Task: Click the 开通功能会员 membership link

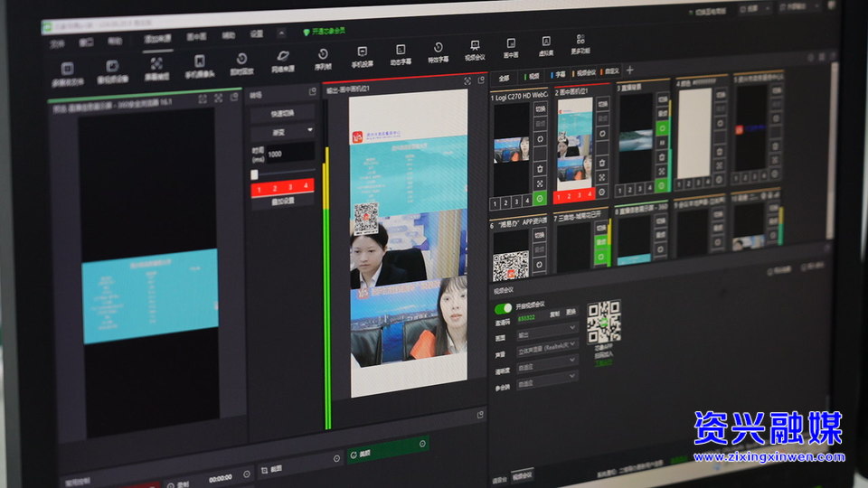Action: point(325,31)
